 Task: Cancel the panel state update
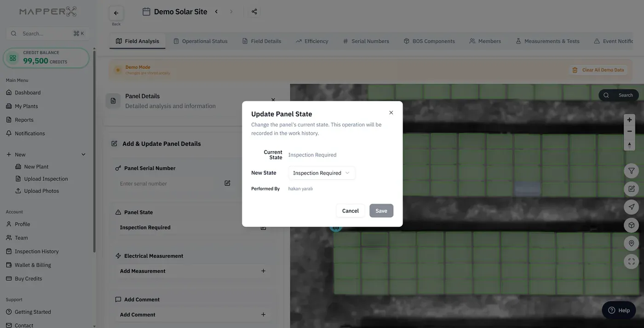point(351,211)
